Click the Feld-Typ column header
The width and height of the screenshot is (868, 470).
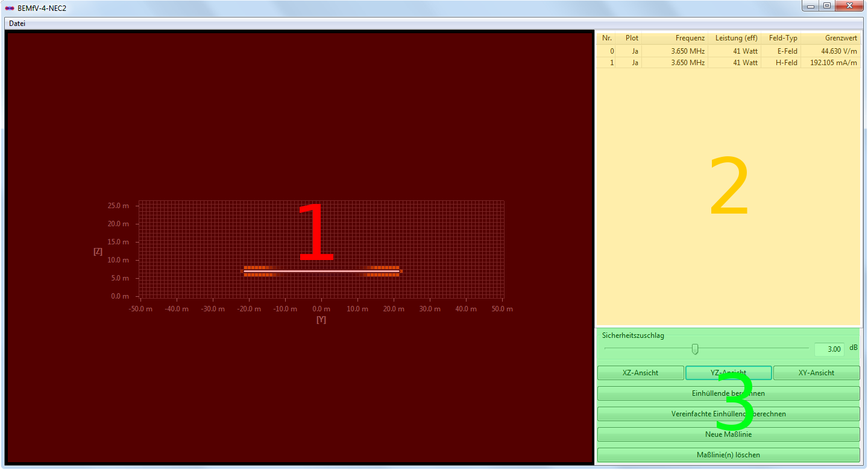click(781, 38)
